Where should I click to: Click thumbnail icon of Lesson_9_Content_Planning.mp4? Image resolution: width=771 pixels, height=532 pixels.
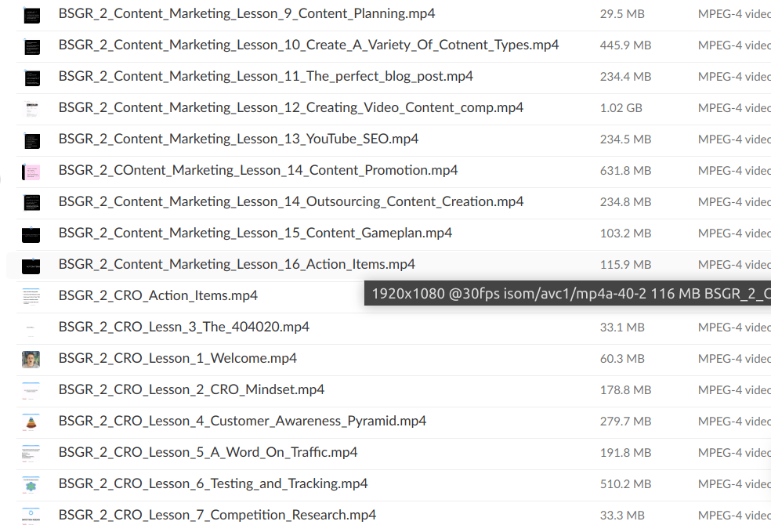(x=31, y=15)
